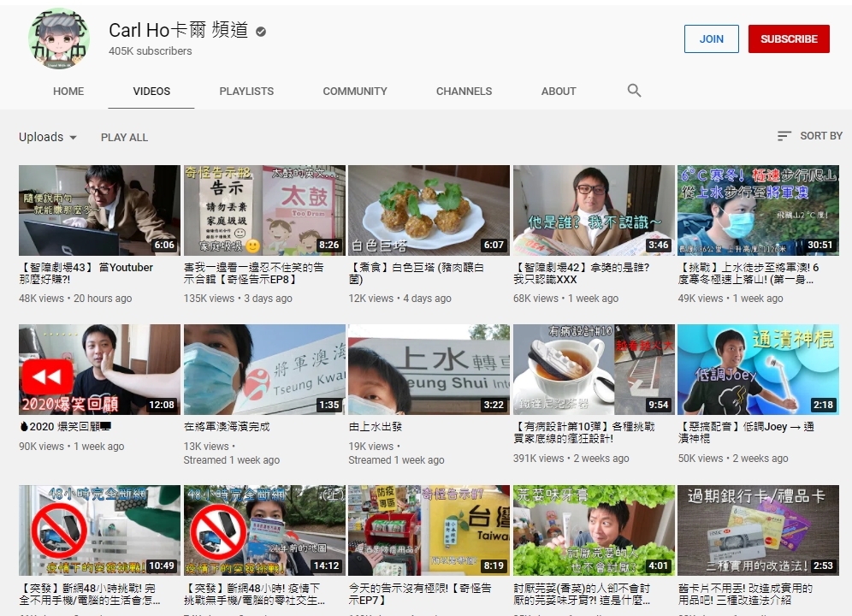
Task: Go to the COMMUNITY tab
Action: tap(355, 92)
